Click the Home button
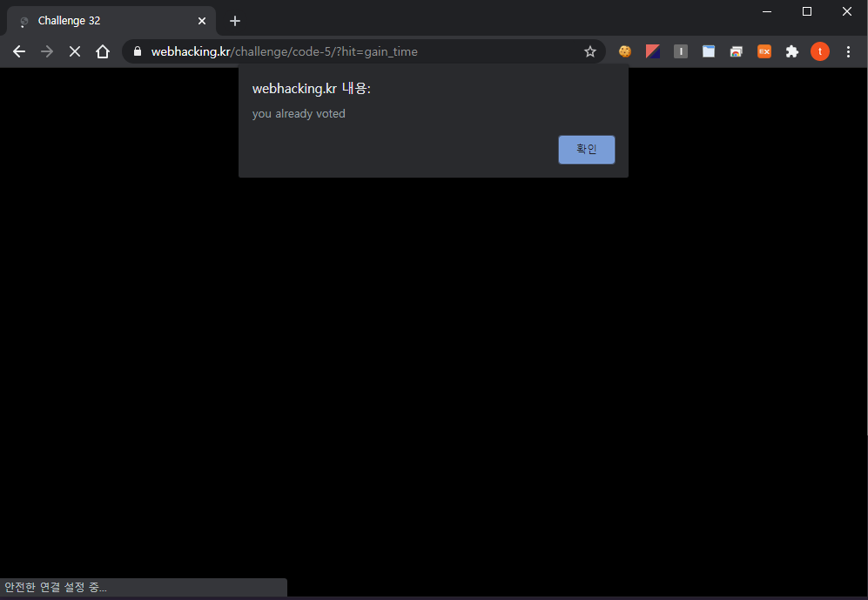 [x=102, y=51]
